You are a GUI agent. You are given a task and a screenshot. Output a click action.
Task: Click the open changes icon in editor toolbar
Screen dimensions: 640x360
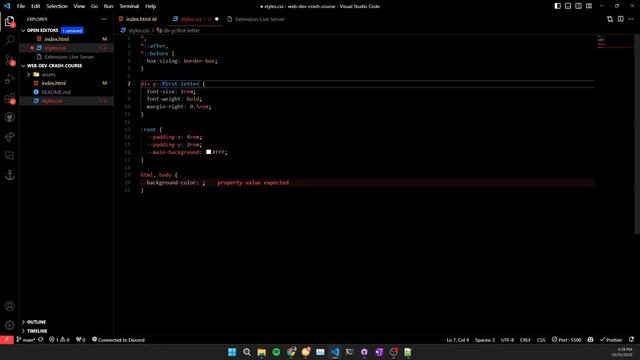[610, 19]
